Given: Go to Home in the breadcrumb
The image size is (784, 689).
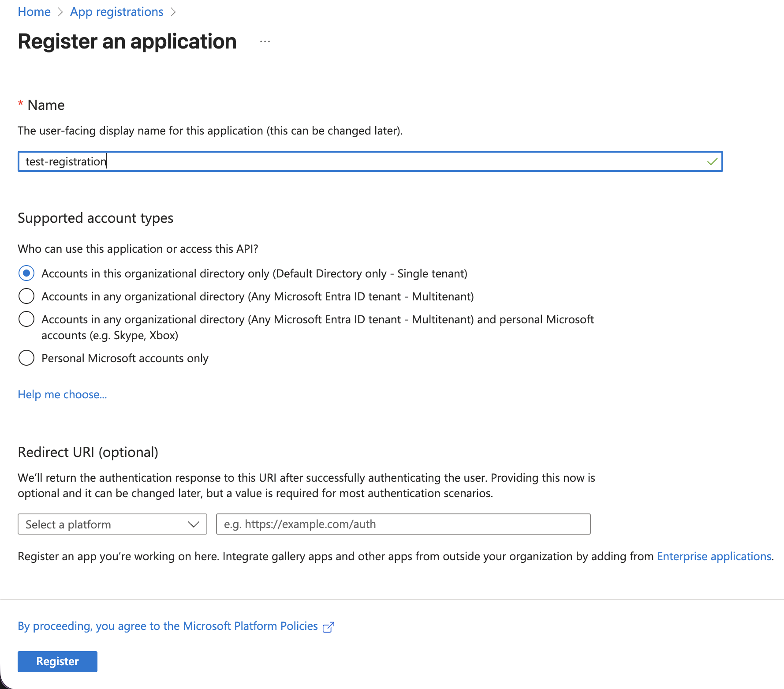Looking at the screenshot, I should click(34, 12).
